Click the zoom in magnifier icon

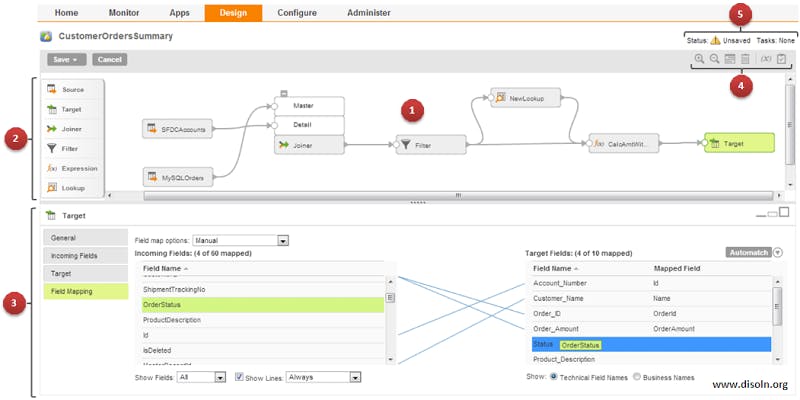pos(699,59)
